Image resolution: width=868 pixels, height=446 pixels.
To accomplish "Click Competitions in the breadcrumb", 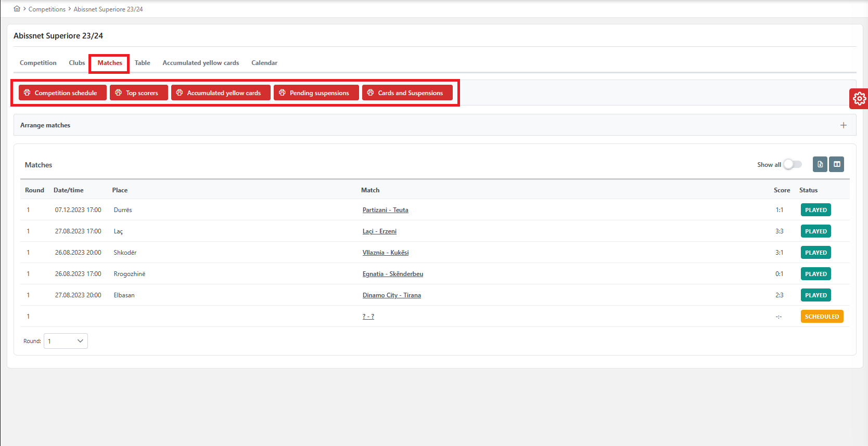I will pos(47,9).
